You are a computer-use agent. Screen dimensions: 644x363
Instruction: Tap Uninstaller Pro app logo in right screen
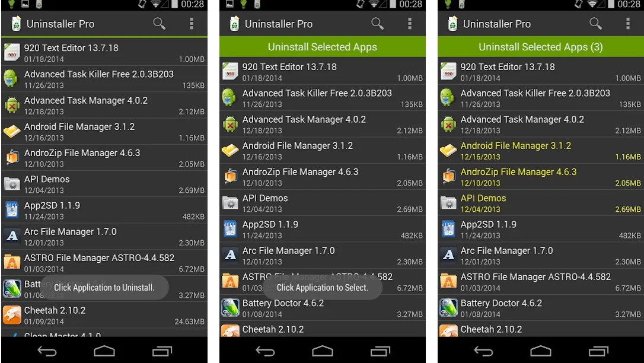[x=452, y=24]
